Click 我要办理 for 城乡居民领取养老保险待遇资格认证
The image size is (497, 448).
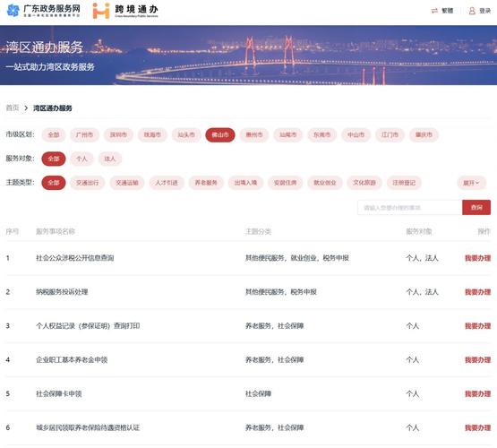click(477, 427)
